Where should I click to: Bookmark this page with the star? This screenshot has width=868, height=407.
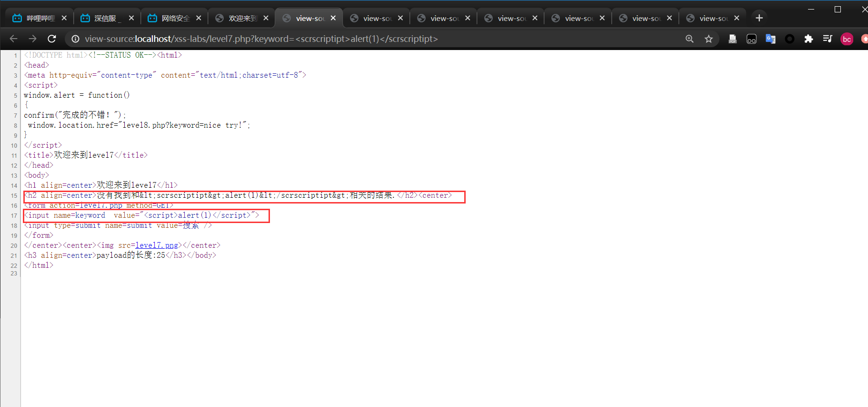708,39
